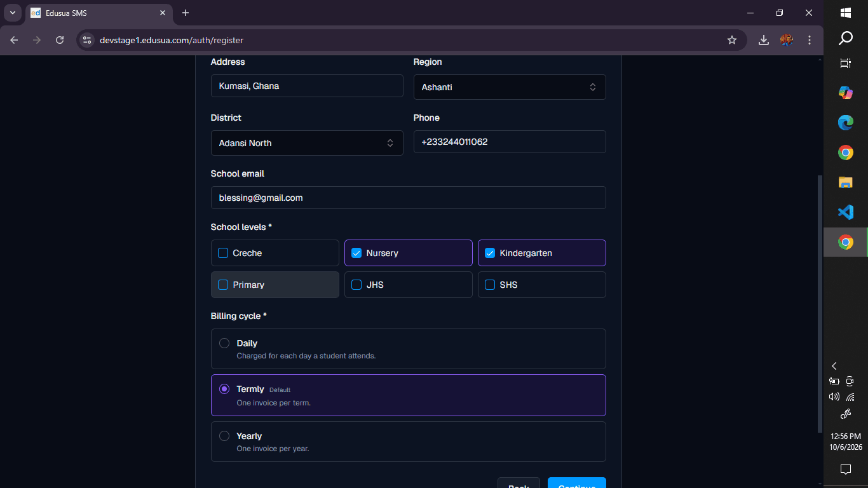868x488 pixels.
Task: Open the Chrome profile avatar
Action: (787, 40)
